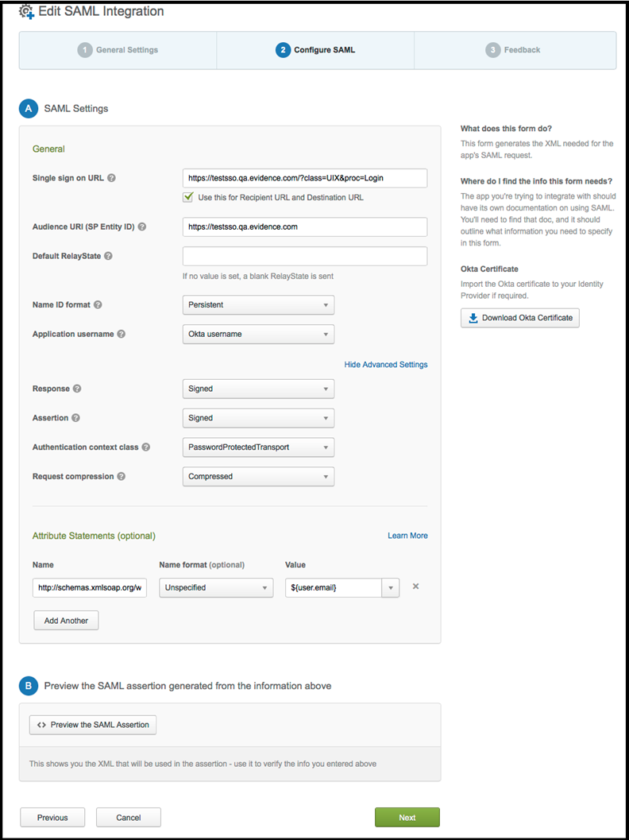
Task: Click the green Next button
Action: 407,818
